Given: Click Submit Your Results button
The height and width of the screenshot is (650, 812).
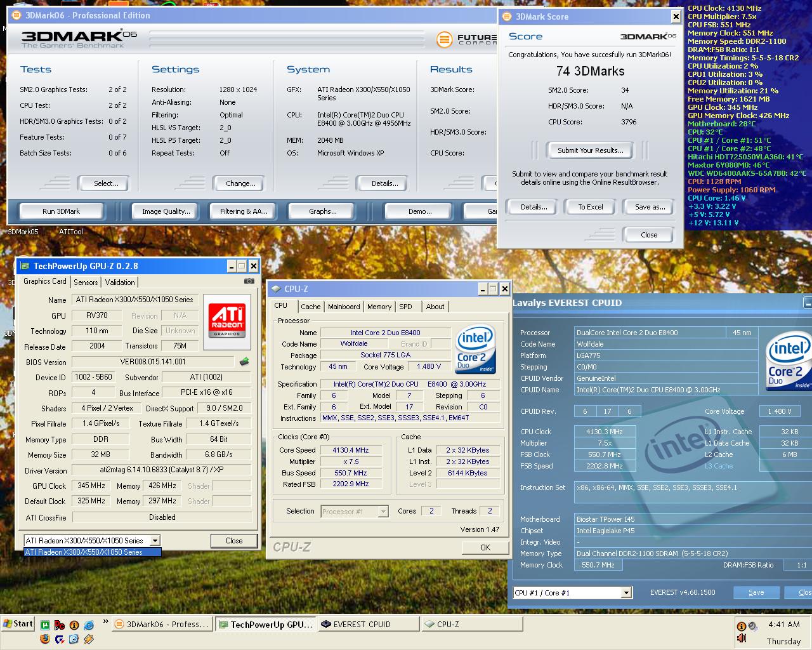Looking at the screenshot, I should 591,150.
